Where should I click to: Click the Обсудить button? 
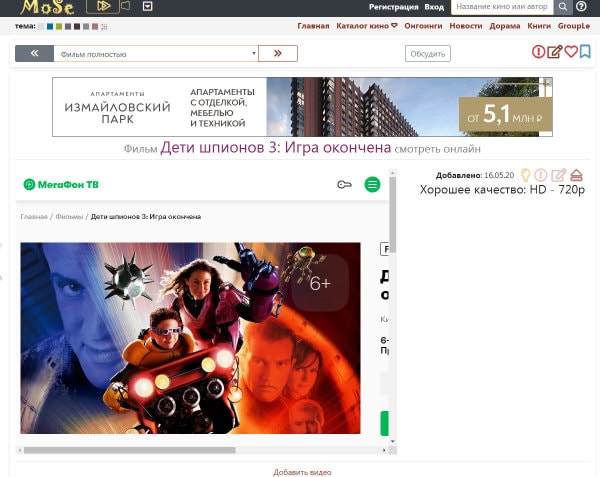point(427,54)
